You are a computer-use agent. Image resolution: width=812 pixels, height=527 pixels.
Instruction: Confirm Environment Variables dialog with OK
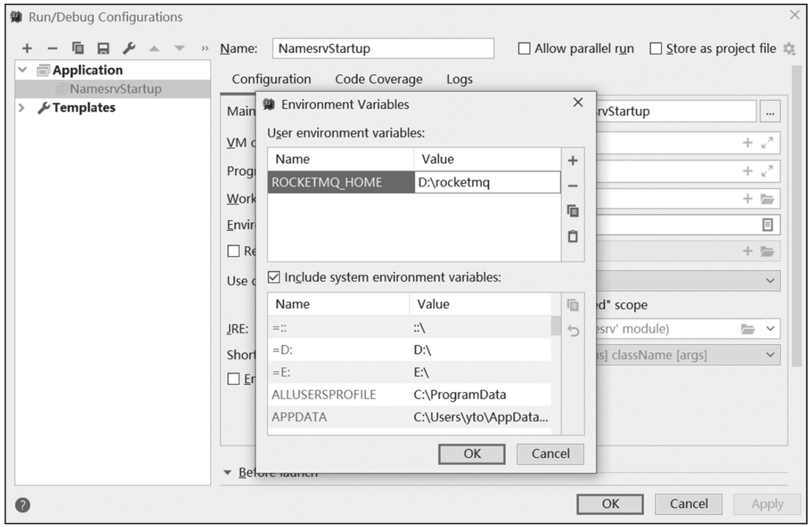click(x=472, y=453)
